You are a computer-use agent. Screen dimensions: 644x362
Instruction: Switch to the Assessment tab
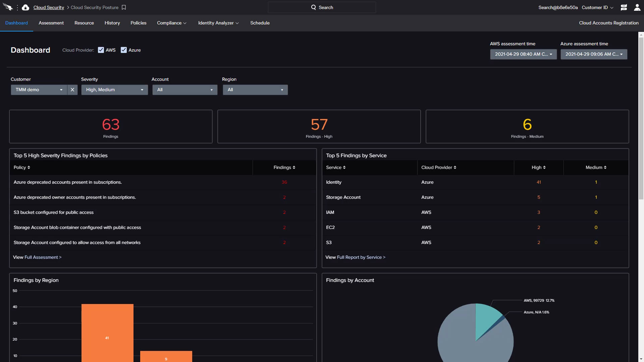[51, 23]
